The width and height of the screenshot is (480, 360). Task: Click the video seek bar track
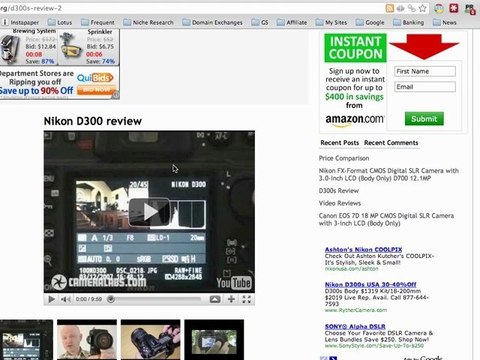point(155,299)
